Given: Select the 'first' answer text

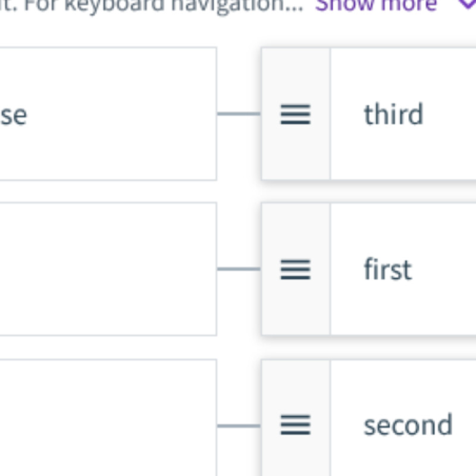Looking at the screenshot, I should pos(387,270).
